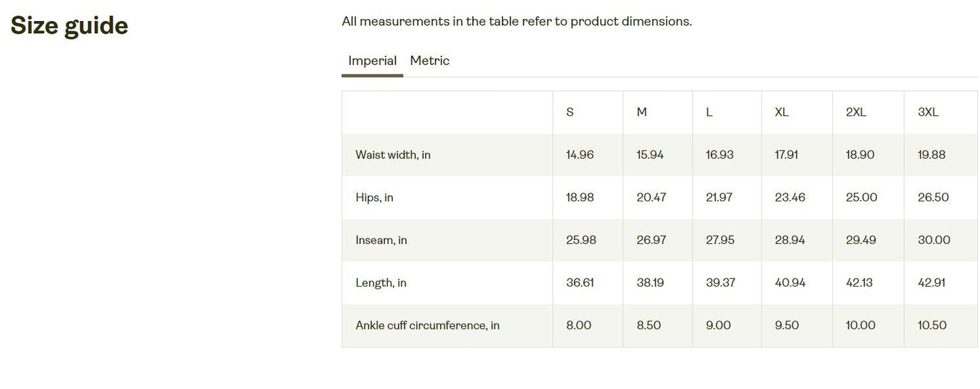Viewport: 980px width, 389px height.
Task: Click the Length row label
Action: tap(380, 283)
